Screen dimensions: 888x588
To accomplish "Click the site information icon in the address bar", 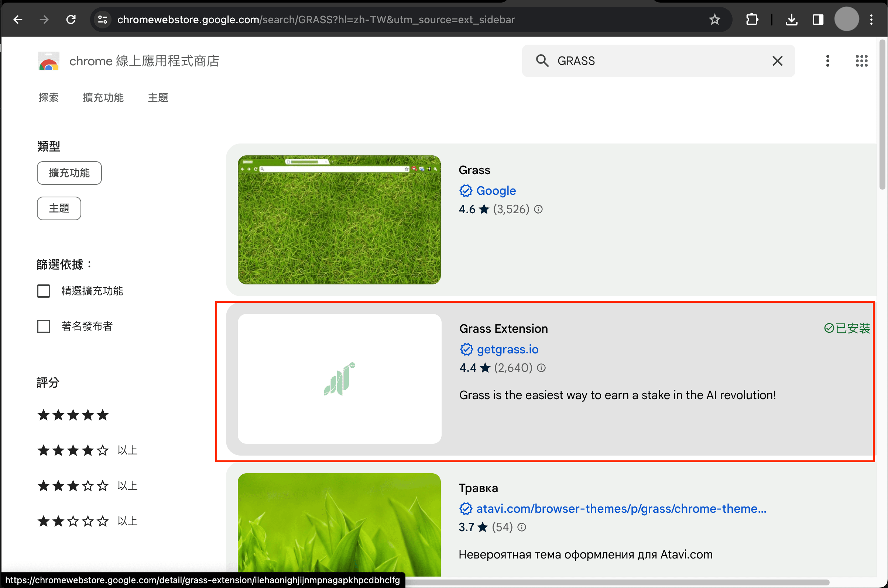I will pos(103,20).
